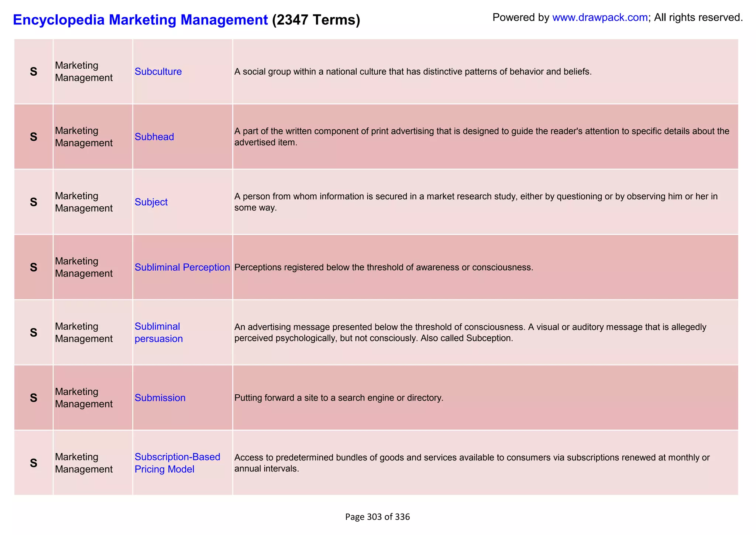Select the definition mentioning Subception
Screen dimensions: 756x535
click(x=470, y=333)
